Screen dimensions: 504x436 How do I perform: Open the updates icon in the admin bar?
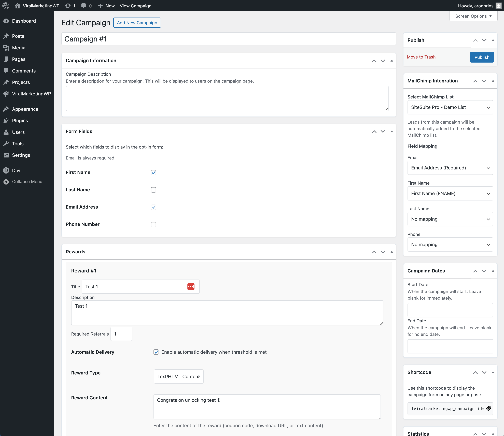pos(68,6)
